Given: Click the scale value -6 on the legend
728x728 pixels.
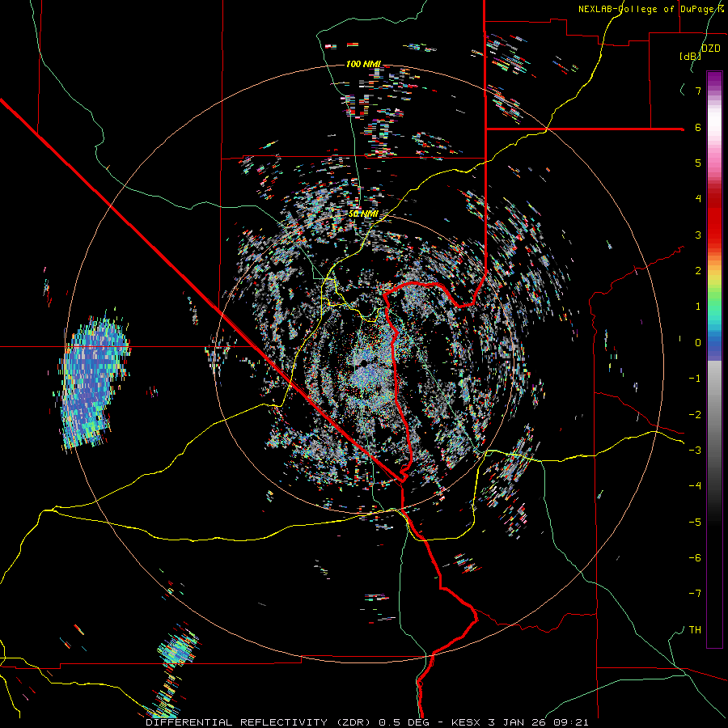Looking at the screenshot, I should coord(695,558).
